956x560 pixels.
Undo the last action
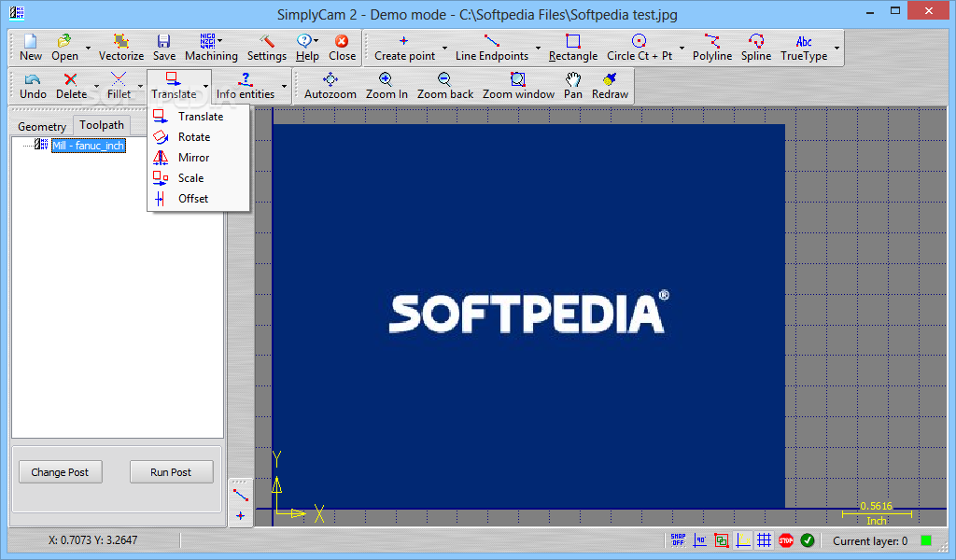pos(33,86)
